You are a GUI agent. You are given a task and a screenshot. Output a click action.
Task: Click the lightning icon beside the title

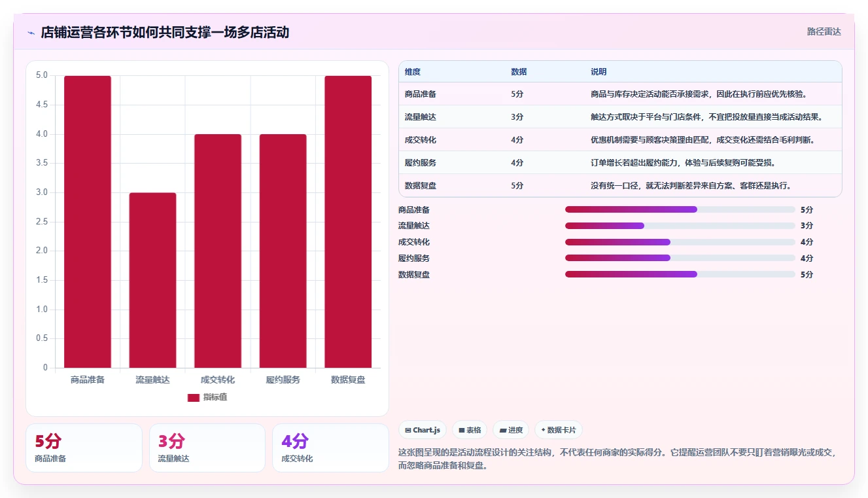[31, 33]
